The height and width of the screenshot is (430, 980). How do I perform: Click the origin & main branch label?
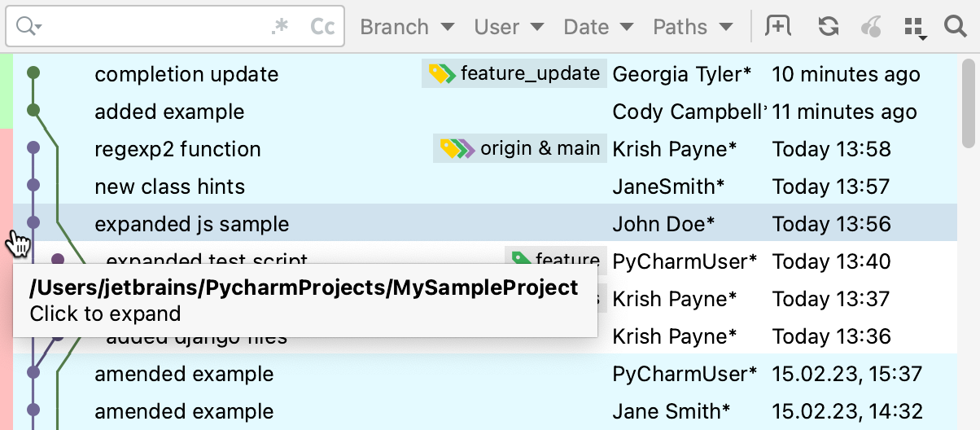[521, 149]
